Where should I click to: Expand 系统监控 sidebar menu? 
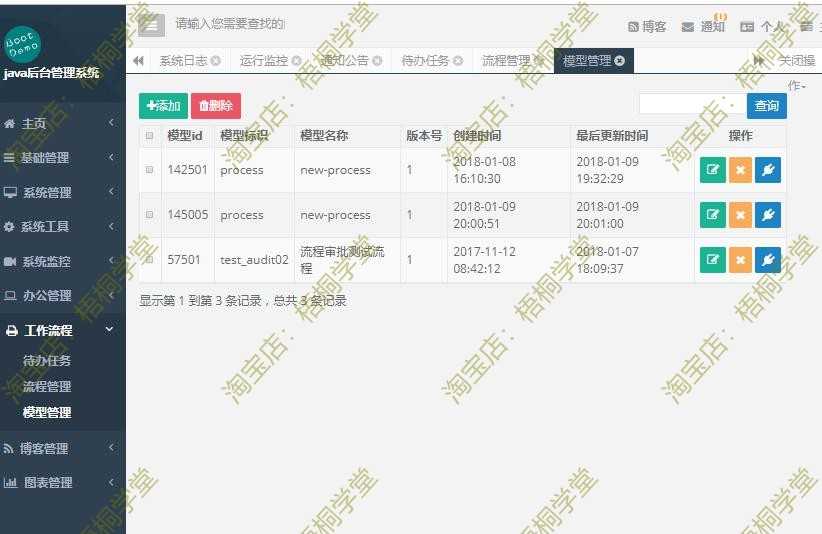coord(62,261)
